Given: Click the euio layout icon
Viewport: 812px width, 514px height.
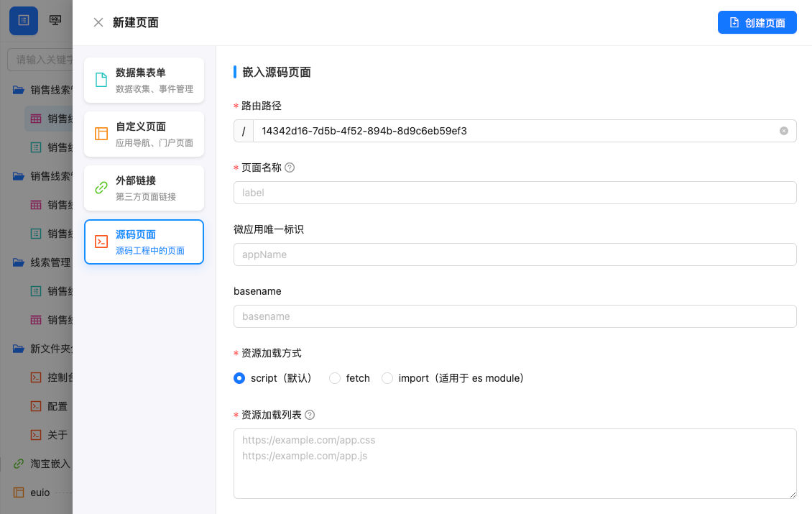Looking at the screenshot, I should click(19, 492).
